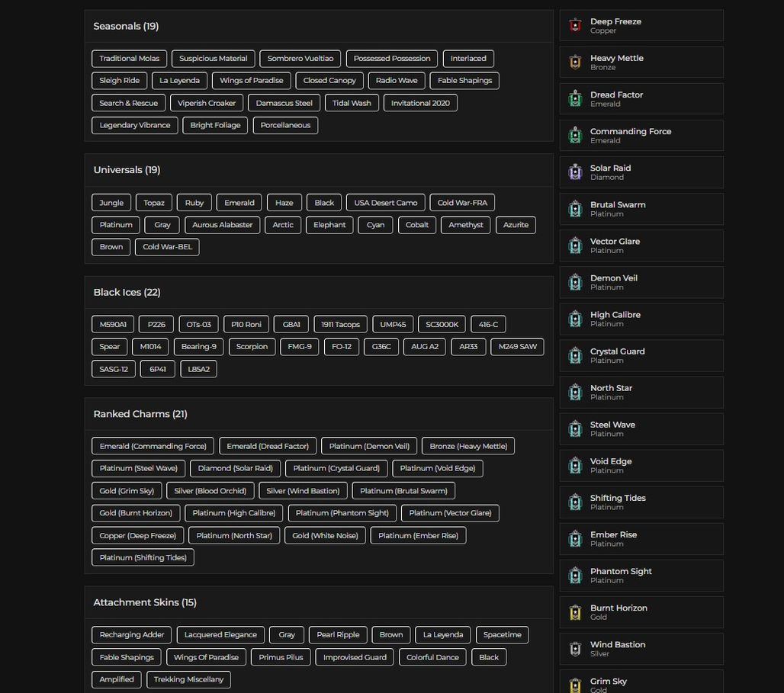Click the Commanding Force Emerald rank icon
The width and height of the screenshot is (784, 693).
[x=575, y=135]
